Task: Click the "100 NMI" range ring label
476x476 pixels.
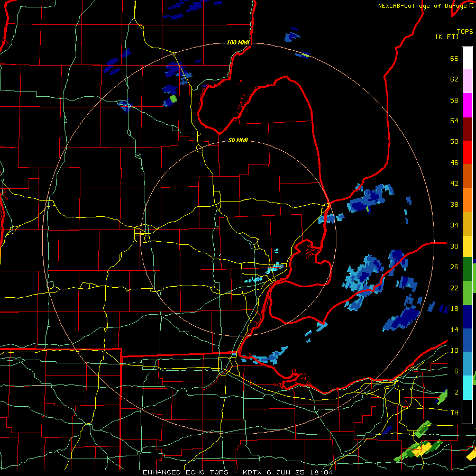Action: click(x=238, y=42)
